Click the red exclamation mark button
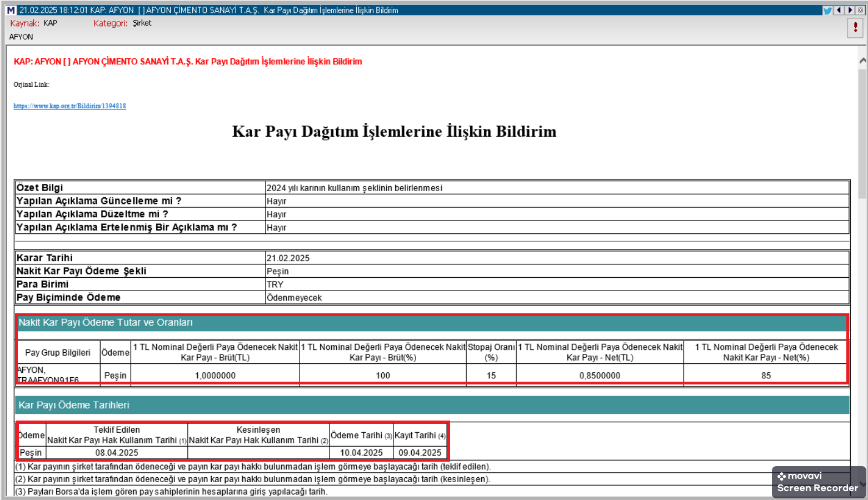Image resolution: width=868 pixels, height=500 pixels. (x=855, y=27)
